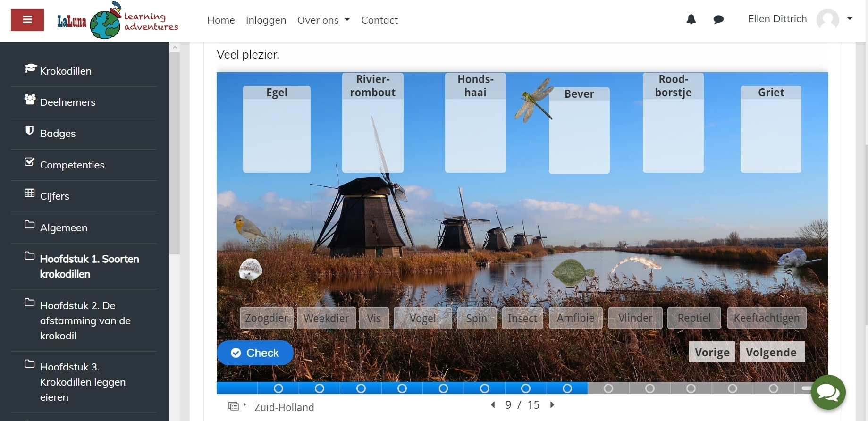Click the Griet drop zone
Screen dimensions: 868x421
(x=771, y=129)
